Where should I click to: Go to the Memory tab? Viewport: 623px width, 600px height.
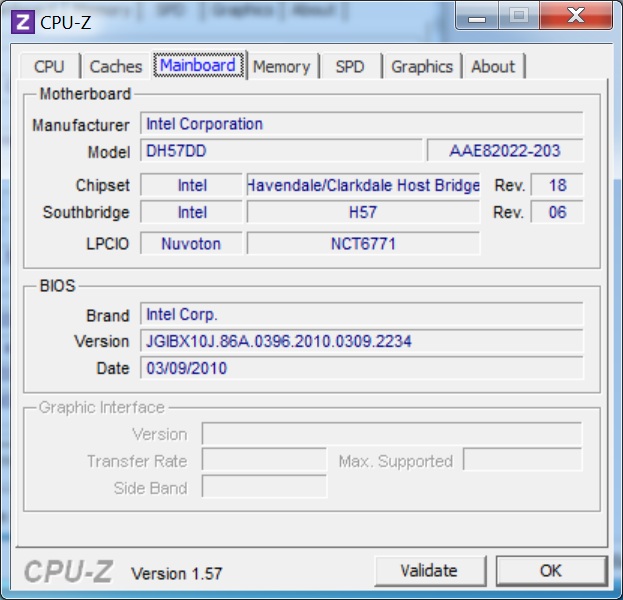pyautogui.click(x=281, y=66)
